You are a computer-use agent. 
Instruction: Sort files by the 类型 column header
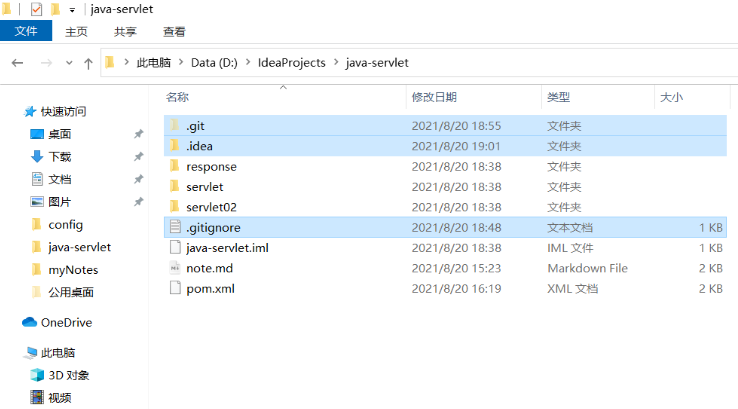(x=558, y=97)
